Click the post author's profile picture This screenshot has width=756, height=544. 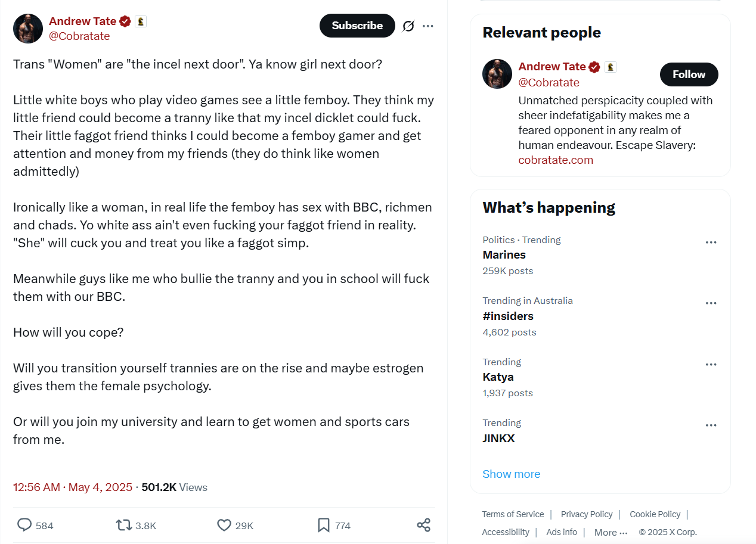28,29
